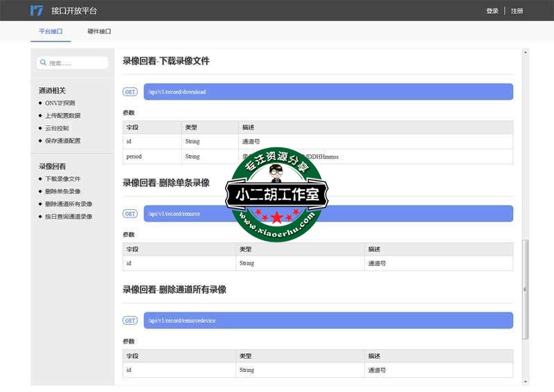
Task: Click the GET badge for record download
Action: pyautogui.click(x=129, y=92)
